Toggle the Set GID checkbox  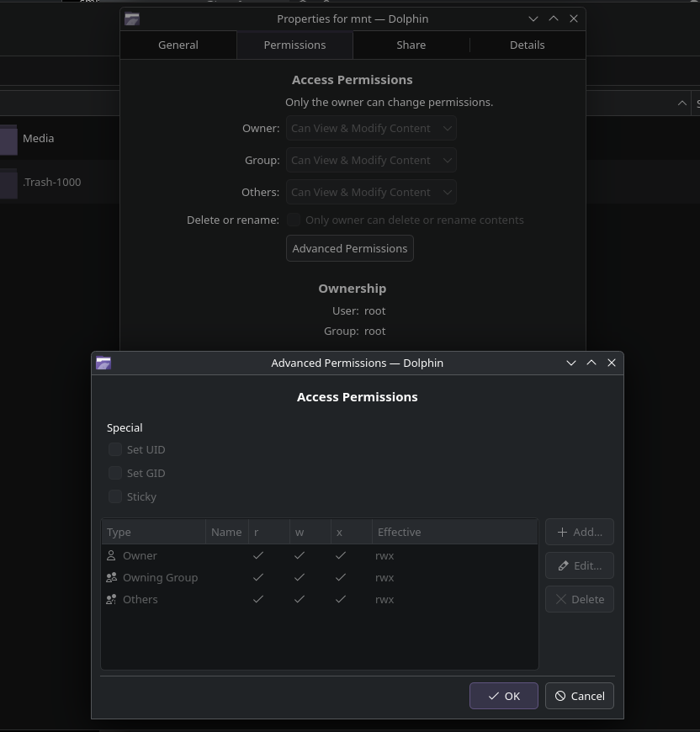[x=115, y=473]
